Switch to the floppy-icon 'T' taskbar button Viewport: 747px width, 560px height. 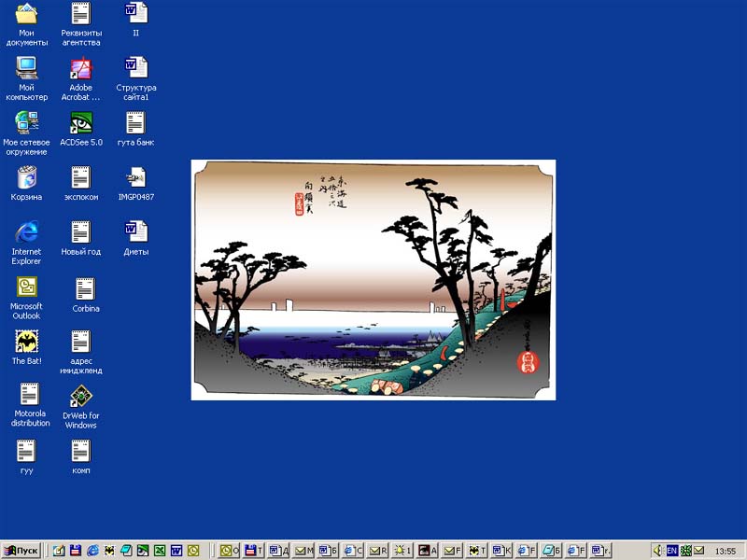pos(253,551)
